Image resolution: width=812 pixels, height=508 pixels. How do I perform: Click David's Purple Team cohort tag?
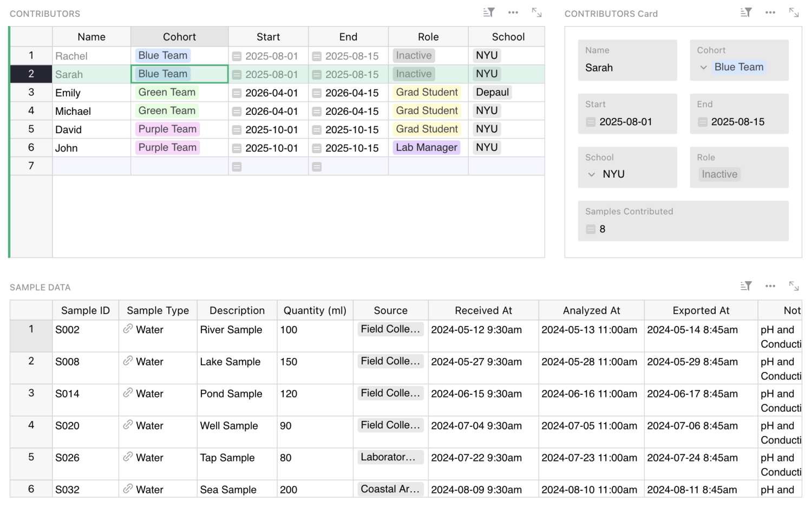pos(167,129)
